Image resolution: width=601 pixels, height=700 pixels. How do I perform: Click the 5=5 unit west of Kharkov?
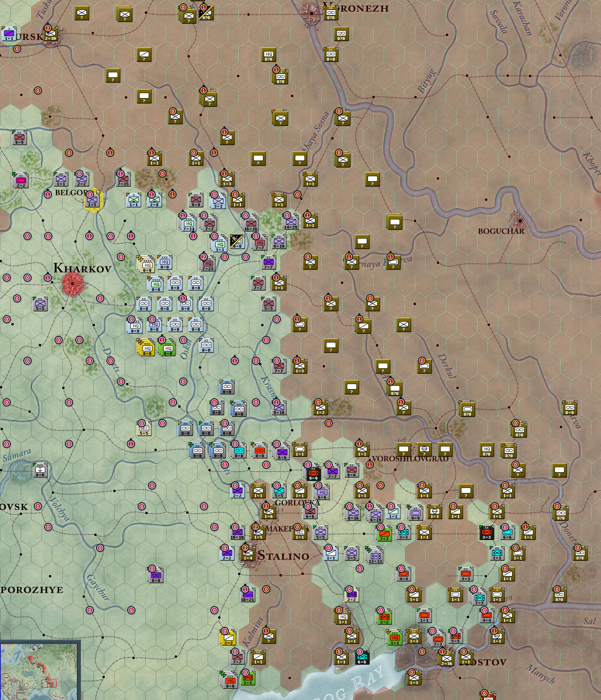(40, 304)
